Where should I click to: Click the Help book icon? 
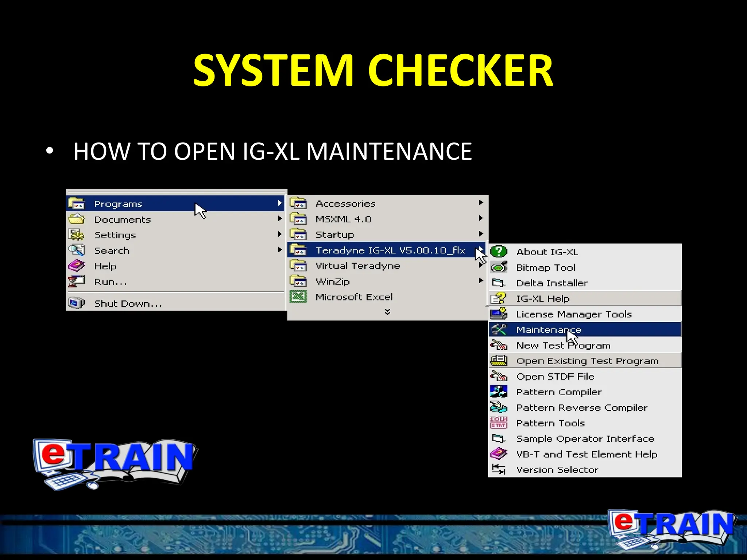point(77,266)
